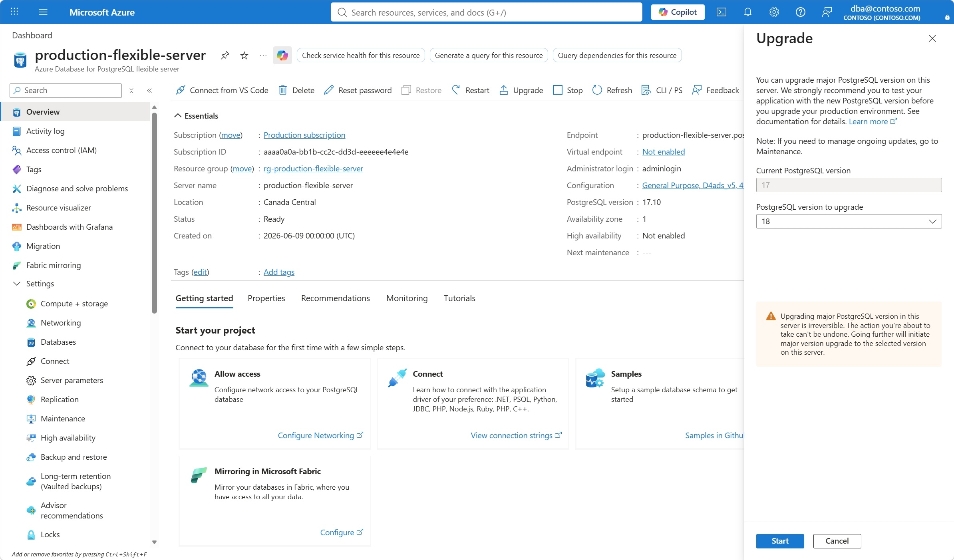This screenshot has width=954, height=560.
Task: Open CLI / PS from the toolbar
Action: tap(662, 90)
